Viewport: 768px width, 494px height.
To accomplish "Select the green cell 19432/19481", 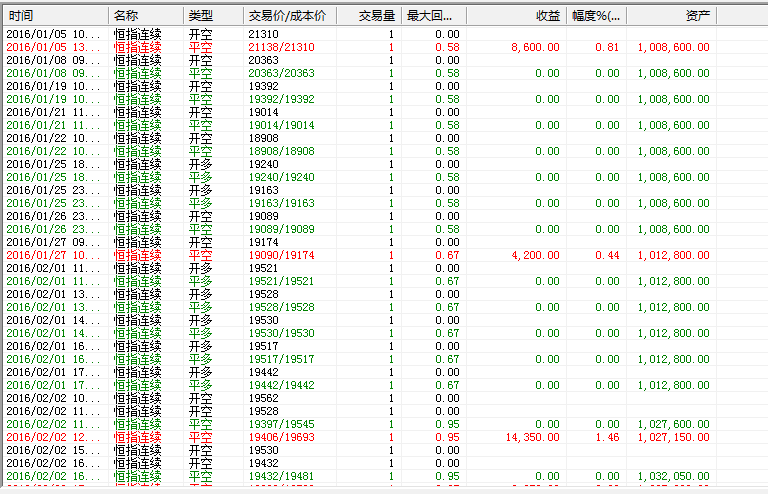I will 282,476.
